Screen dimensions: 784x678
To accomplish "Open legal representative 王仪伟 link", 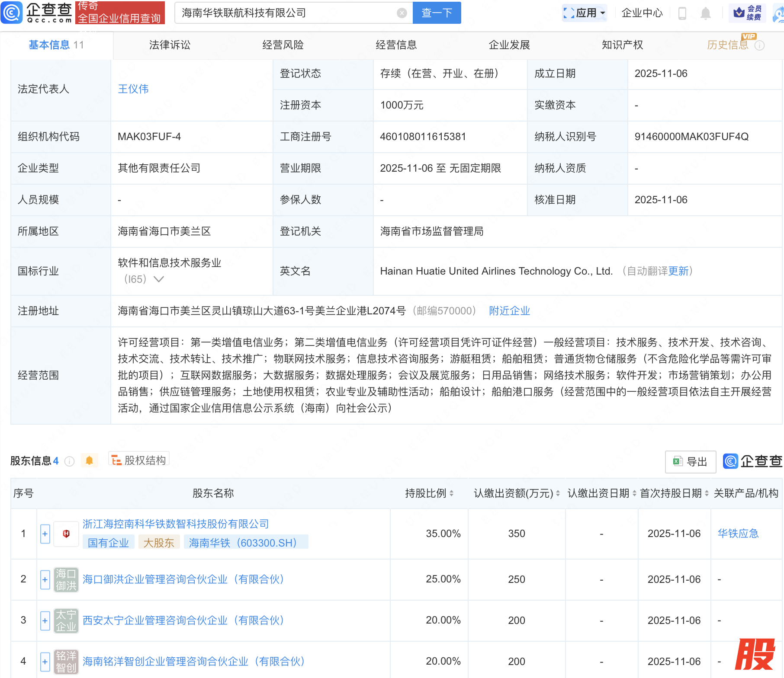I will pyautogui.click(x=133, y=89).
